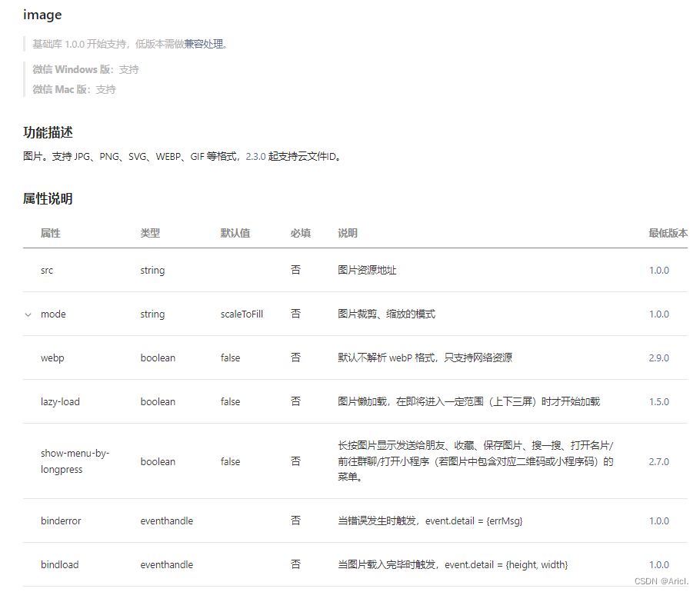Click the 必填 column header
The width and height of the screenshot is (700, 592).
pos(301,233)
